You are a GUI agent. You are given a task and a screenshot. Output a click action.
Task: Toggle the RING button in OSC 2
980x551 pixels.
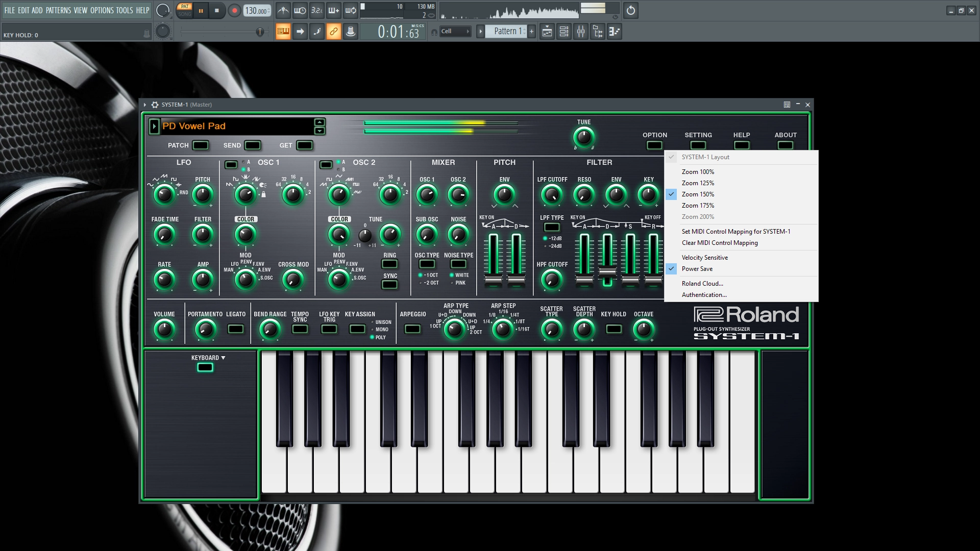click(x=389, y=264)
